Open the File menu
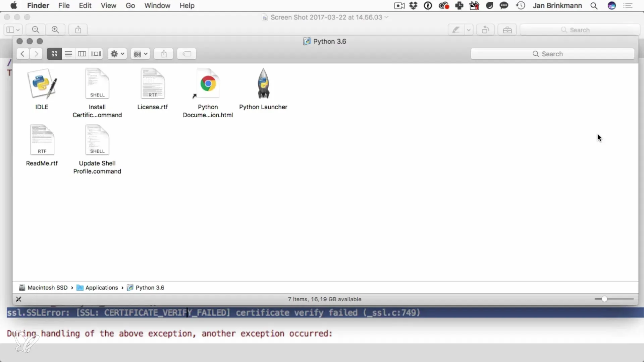 (64, 5)
